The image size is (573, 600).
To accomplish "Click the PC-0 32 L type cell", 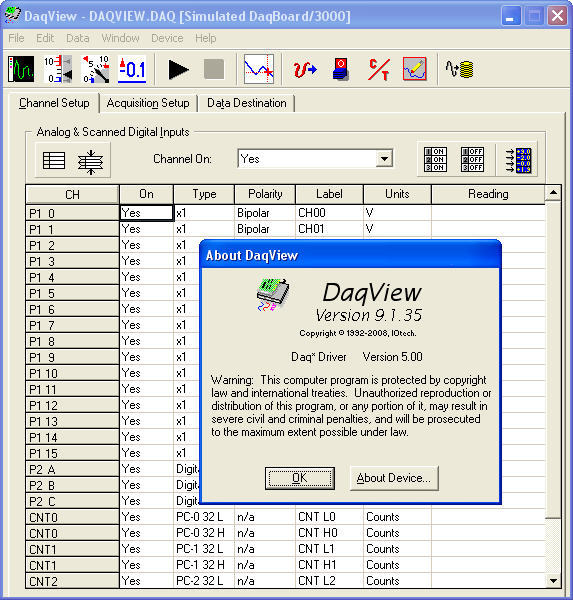I will tap(204, 517).
